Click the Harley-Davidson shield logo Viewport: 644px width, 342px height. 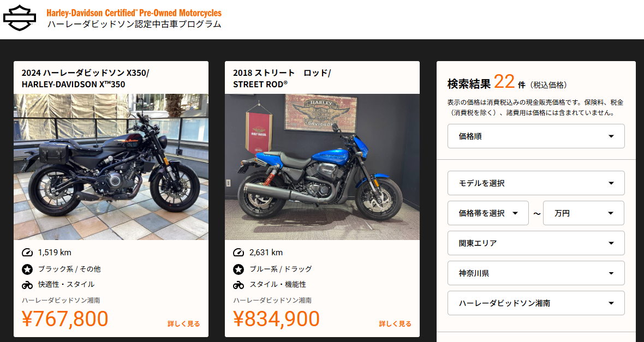click(19, 18)
